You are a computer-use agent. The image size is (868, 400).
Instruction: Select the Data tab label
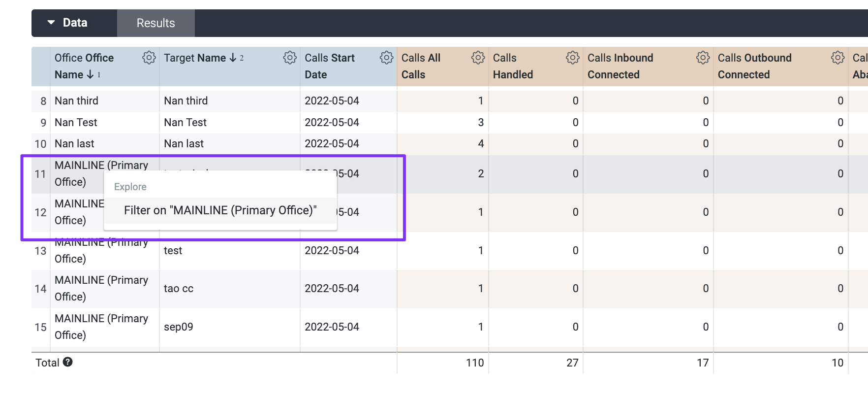point(75,23)
